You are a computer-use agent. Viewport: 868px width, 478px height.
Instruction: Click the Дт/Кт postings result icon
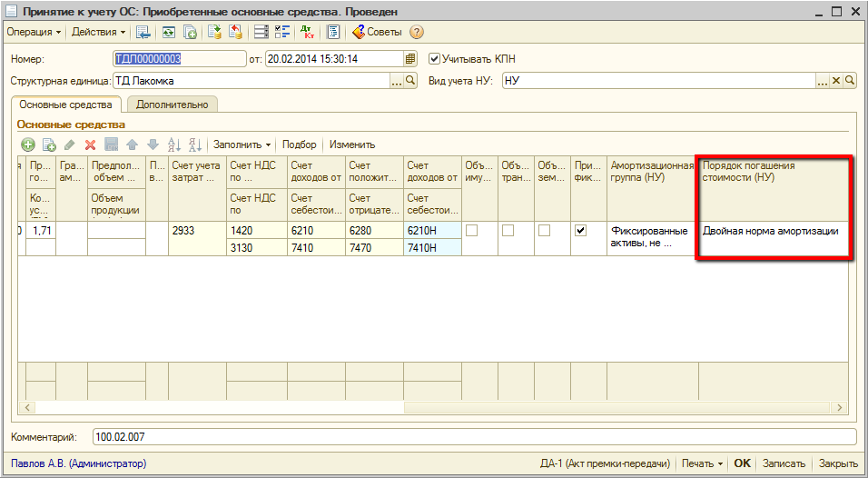306,32
